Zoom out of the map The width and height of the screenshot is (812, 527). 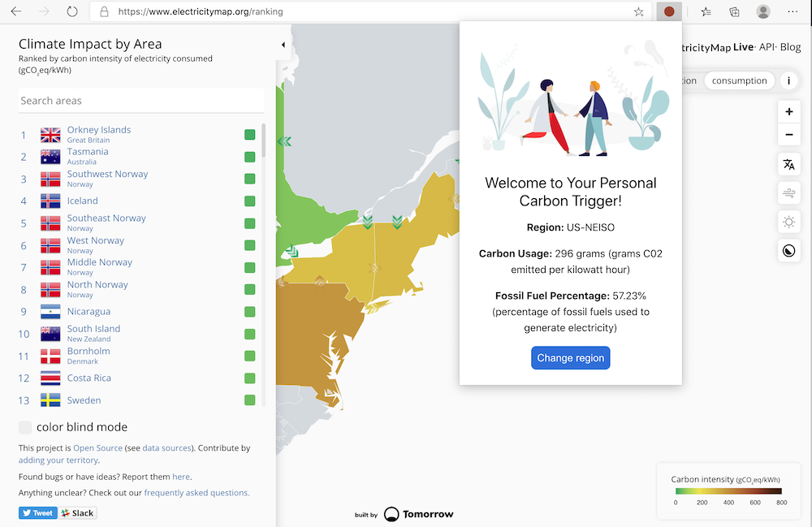(788, 135)
